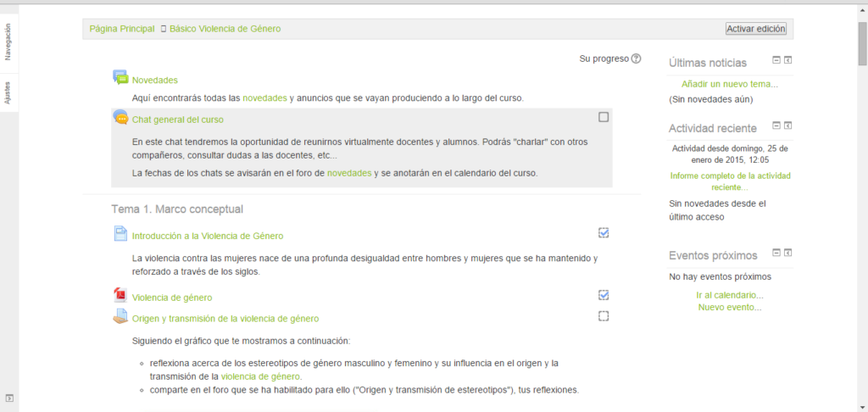Click the Violencia de género PDF icon

(x=120, y=296)
